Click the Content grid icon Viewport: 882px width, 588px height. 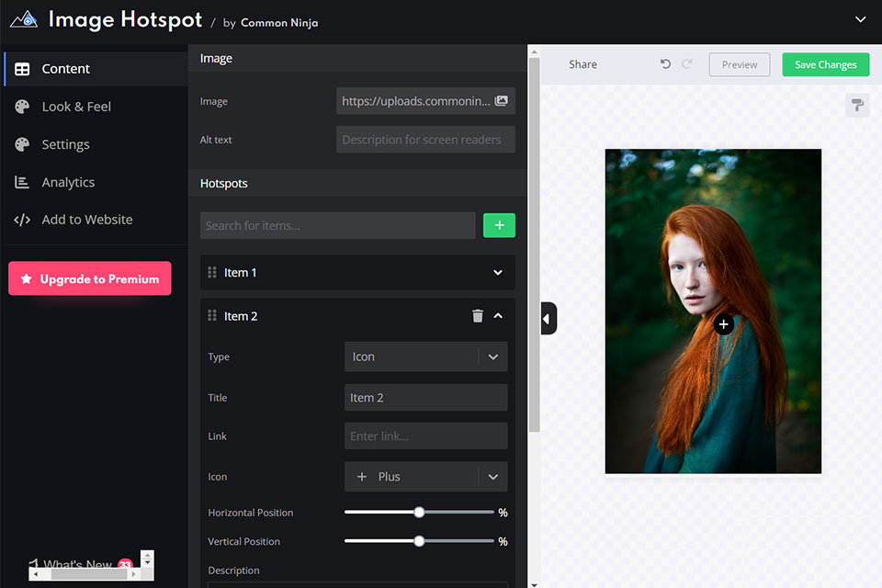click(x=22, y=69)
